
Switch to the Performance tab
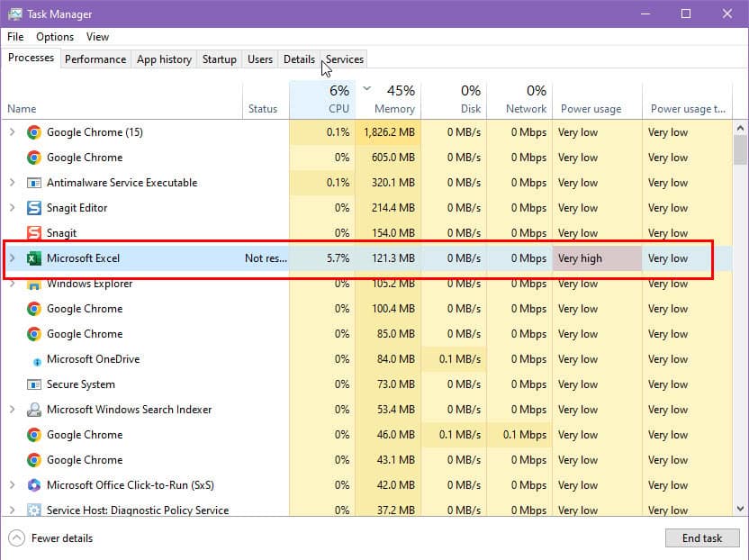click(x=95, y=59)
